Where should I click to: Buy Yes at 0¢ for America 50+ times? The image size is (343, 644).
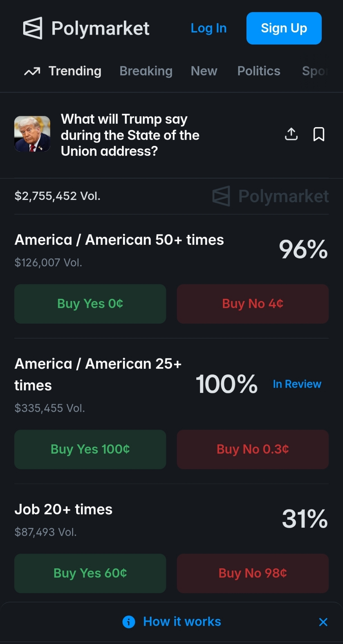click(90, 304)
